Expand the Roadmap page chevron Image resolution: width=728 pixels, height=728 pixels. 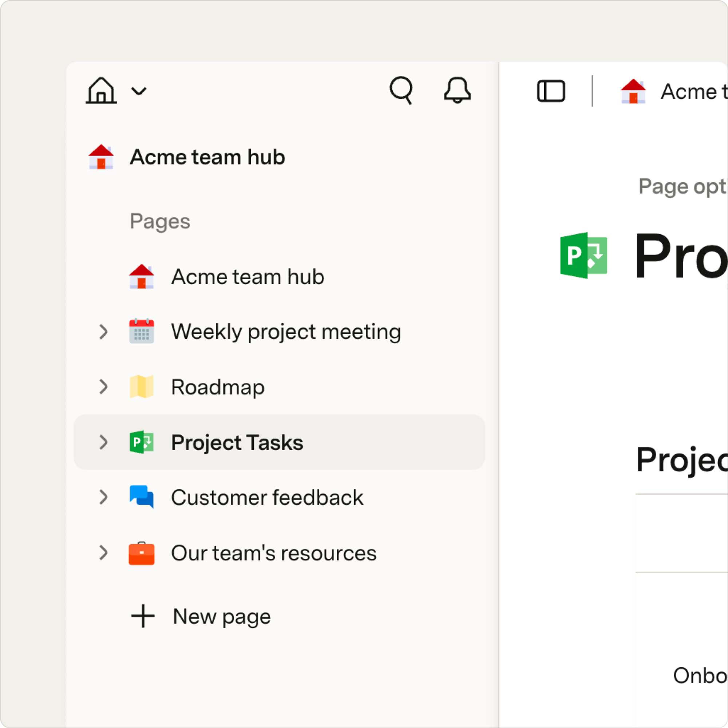tap(103, 387)
